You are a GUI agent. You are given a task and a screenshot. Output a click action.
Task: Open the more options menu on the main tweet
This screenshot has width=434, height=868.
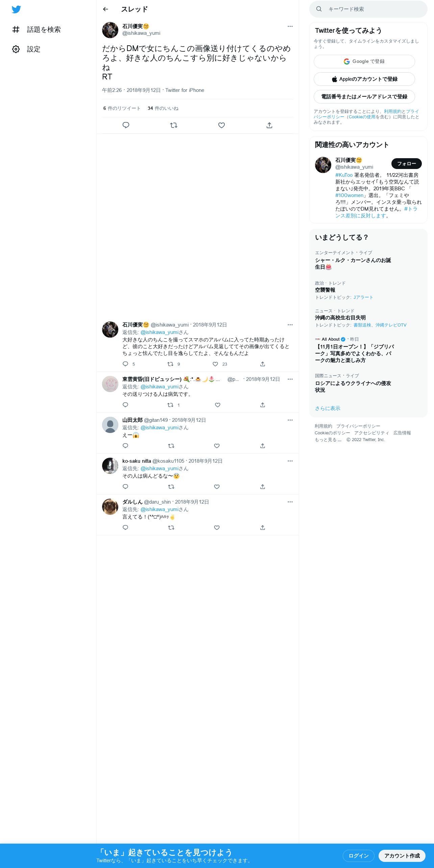click(x=290, y=26)
